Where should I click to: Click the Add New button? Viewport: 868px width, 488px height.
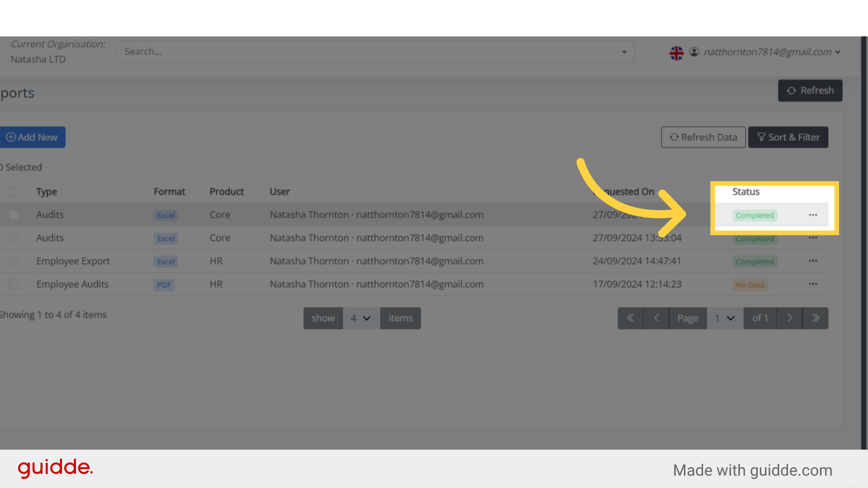(x=32, y=137)
